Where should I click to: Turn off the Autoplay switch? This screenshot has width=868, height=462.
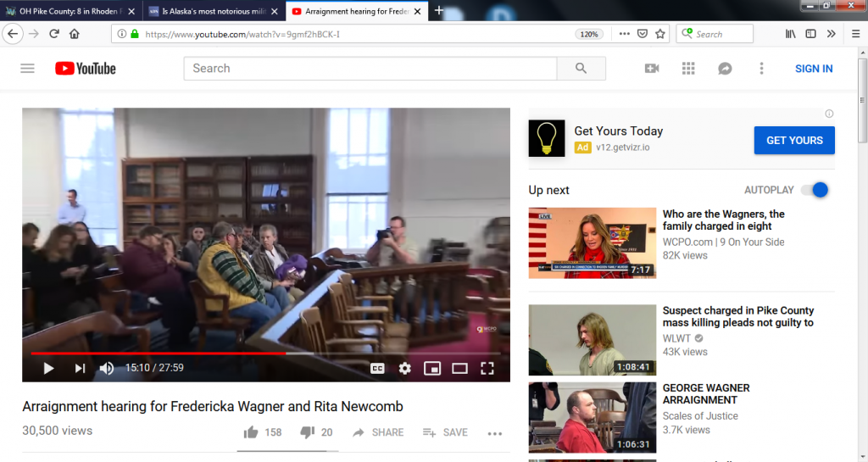tap(815, 190)
